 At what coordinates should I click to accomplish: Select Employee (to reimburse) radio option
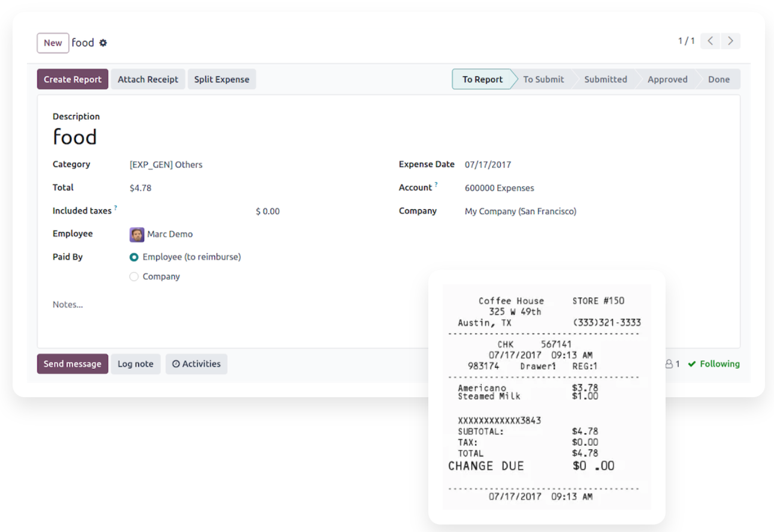(134, 257)
